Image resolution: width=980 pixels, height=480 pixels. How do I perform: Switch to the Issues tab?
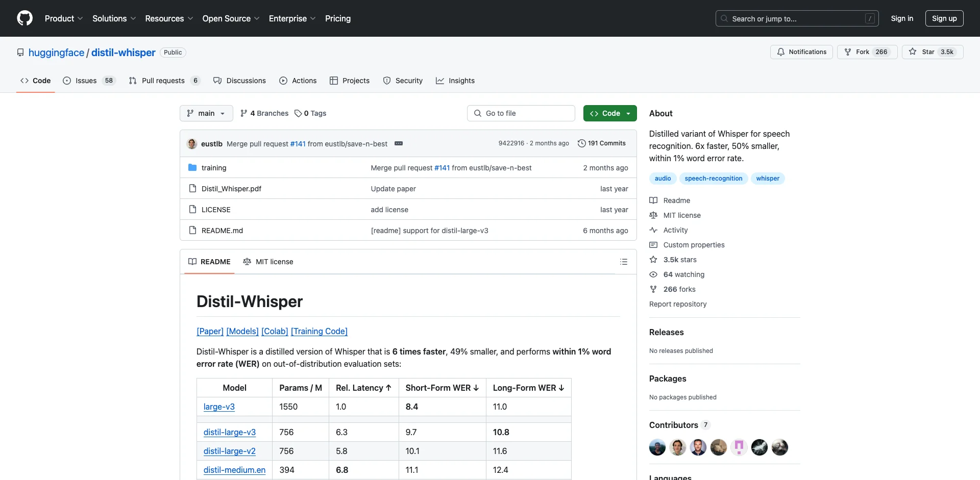pyautogui.click(x=89, y=81)
